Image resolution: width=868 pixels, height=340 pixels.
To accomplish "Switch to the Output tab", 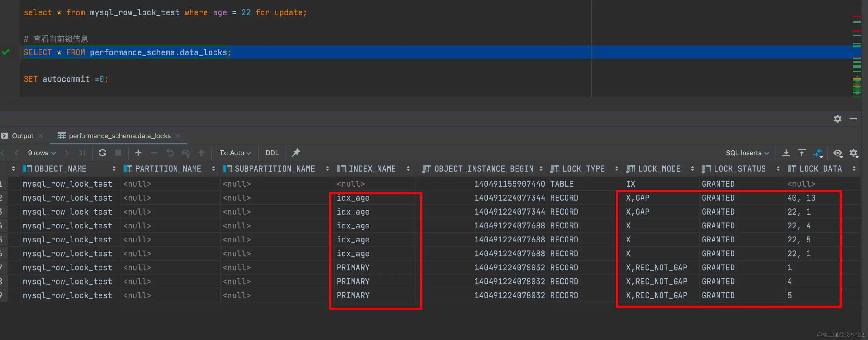I will (22, 136).
